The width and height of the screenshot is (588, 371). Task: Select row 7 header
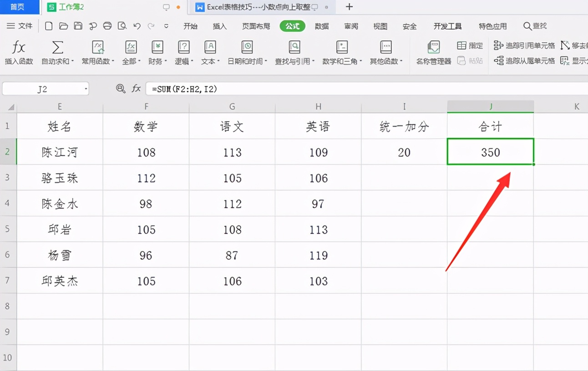tap(8, 281)
